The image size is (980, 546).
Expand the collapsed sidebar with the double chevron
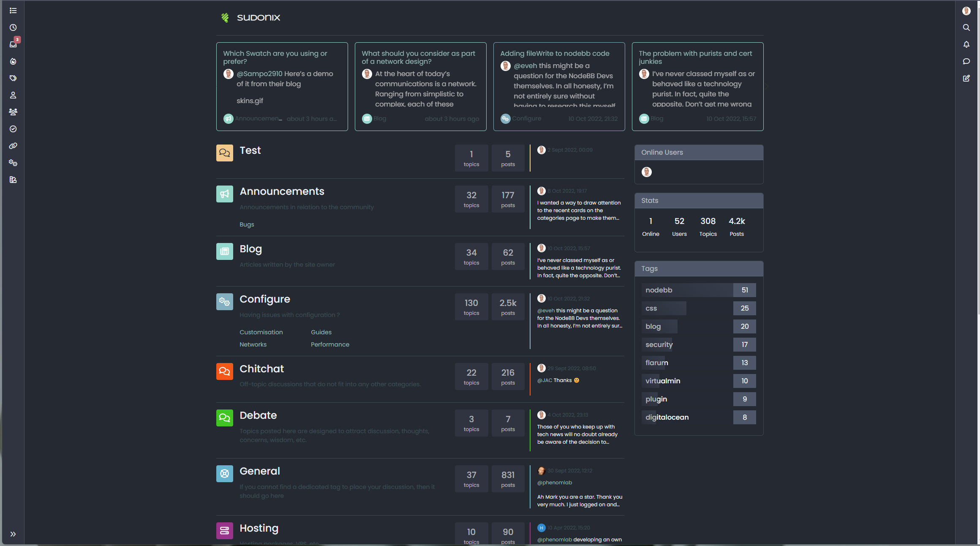[13, 534]
